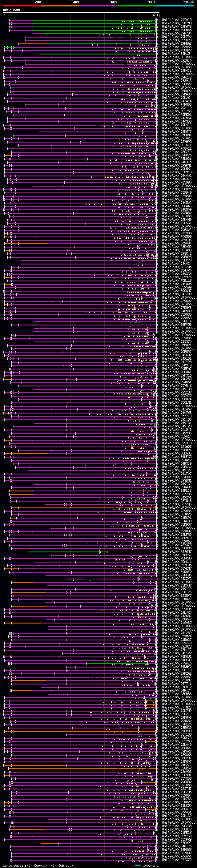Select hit UniRef100_Q40402

[177, 176]
